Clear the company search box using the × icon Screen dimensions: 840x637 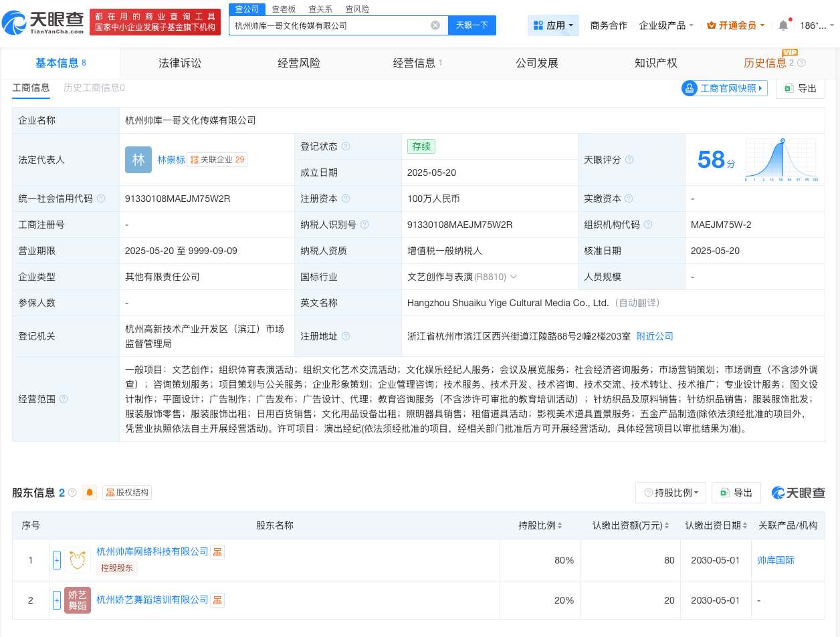(435, 25)
